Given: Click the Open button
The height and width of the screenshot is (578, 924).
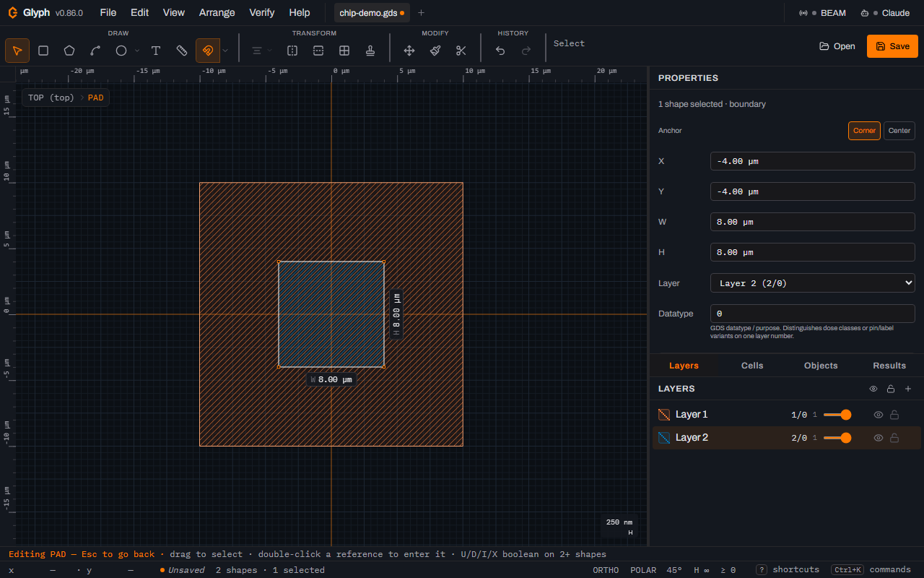Looking at the screenshot, I should (x=837, y=46).
